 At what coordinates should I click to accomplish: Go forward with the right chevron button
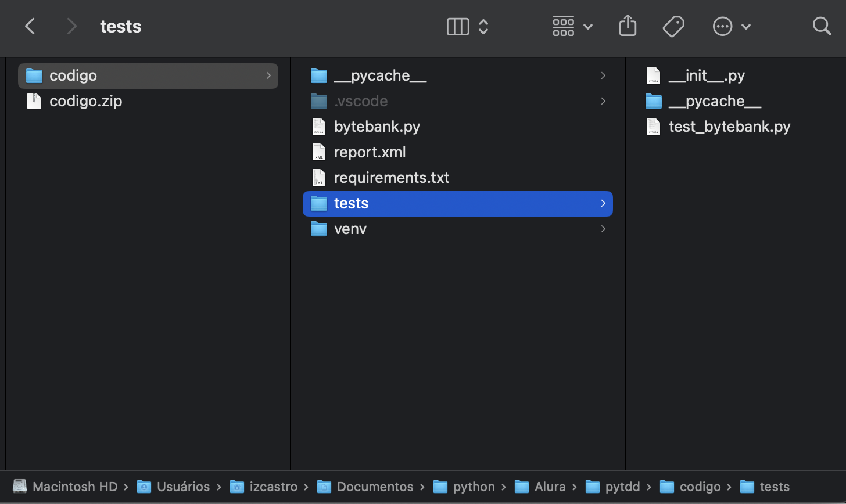[71, 26]
